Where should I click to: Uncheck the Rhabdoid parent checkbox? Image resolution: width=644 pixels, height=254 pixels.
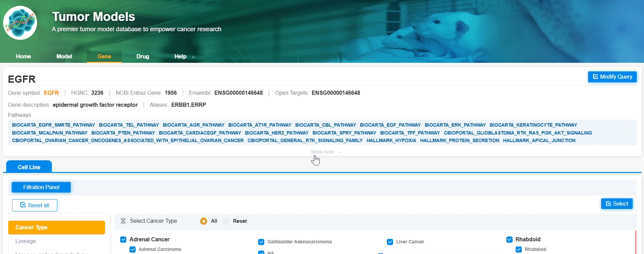pyautogui.click(x=509, y=239)
